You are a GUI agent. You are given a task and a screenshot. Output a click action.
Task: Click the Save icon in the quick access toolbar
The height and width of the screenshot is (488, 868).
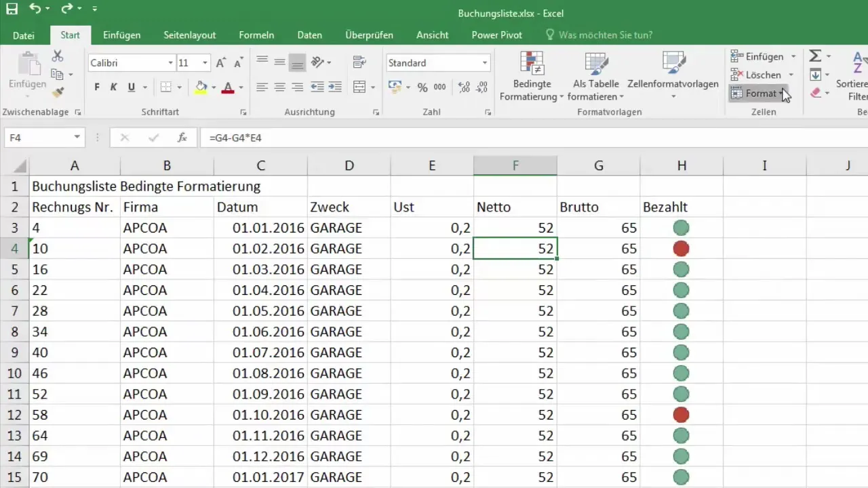pyautogui.click(x=12, y=9)
